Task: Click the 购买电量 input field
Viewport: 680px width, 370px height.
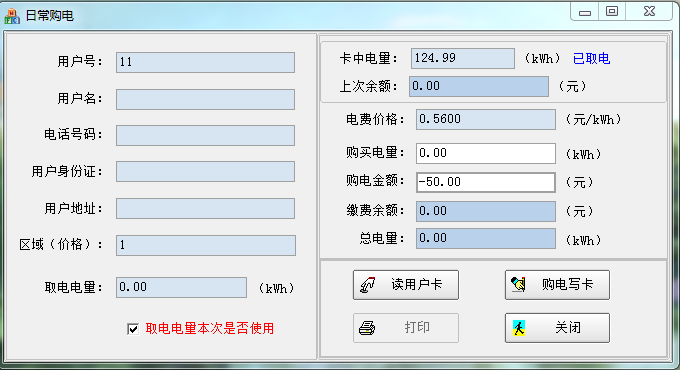Action: tap(486, 153)
